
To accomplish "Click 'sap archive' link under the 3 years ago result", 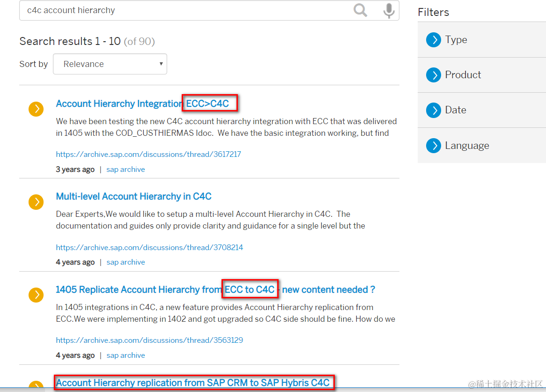I will (x=125, y=170).
